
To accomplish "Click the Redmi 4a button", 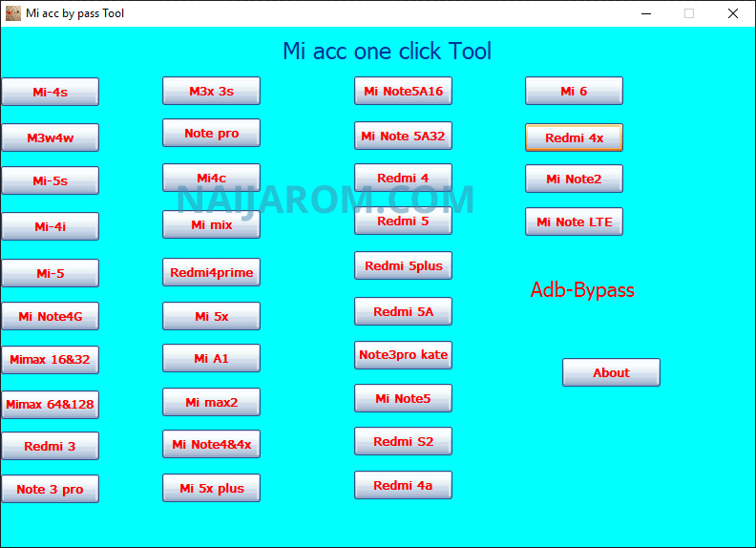I will point(403,485).
